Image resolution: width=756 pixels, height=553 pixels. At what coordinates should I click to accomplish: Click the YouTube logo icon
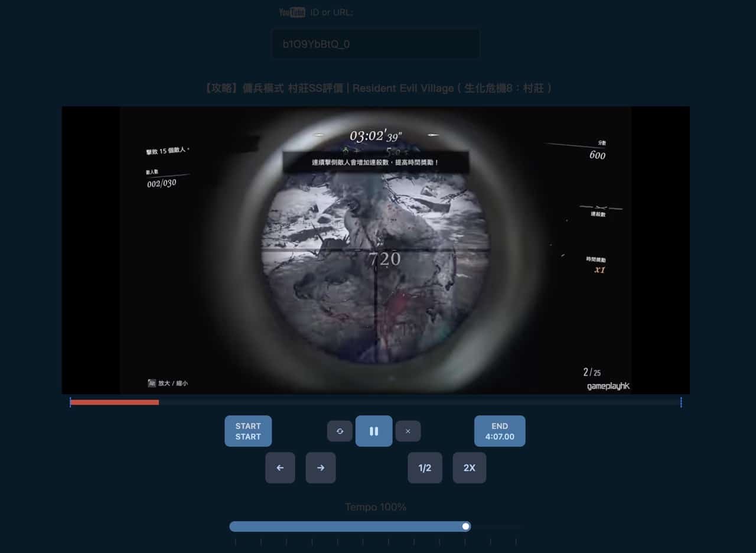coord(292,12)
